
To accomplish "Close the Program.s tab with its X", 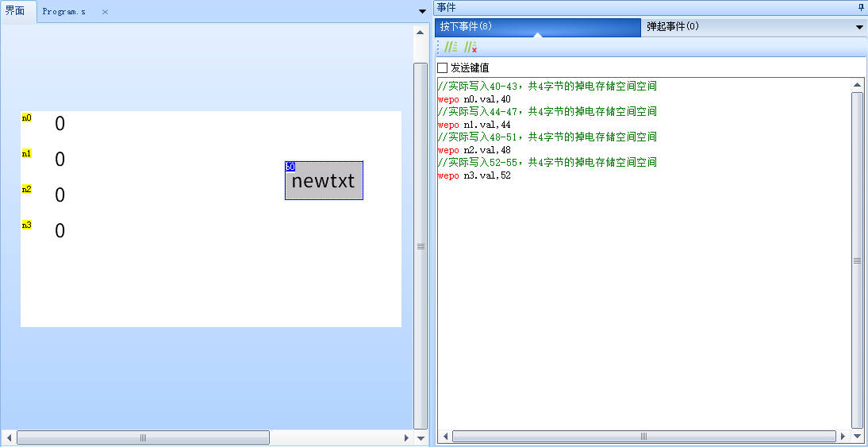I will pos(105,12).
